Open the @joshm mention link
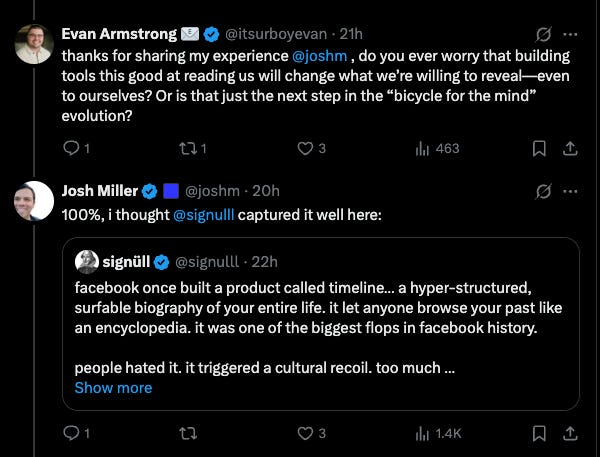600x457 pixels. pos(319,59)
